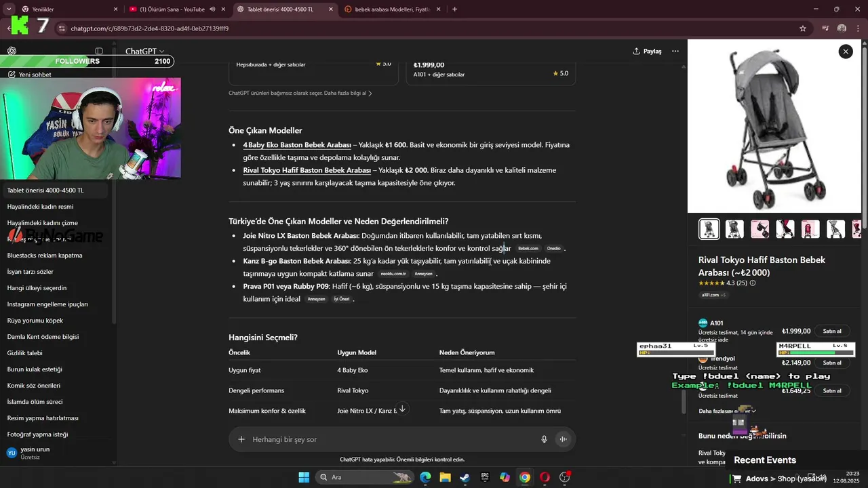This screenshot has width=868, height=488.
Task: Click the neoldu.com.tr source chip
Action: (x=393, y=274)
